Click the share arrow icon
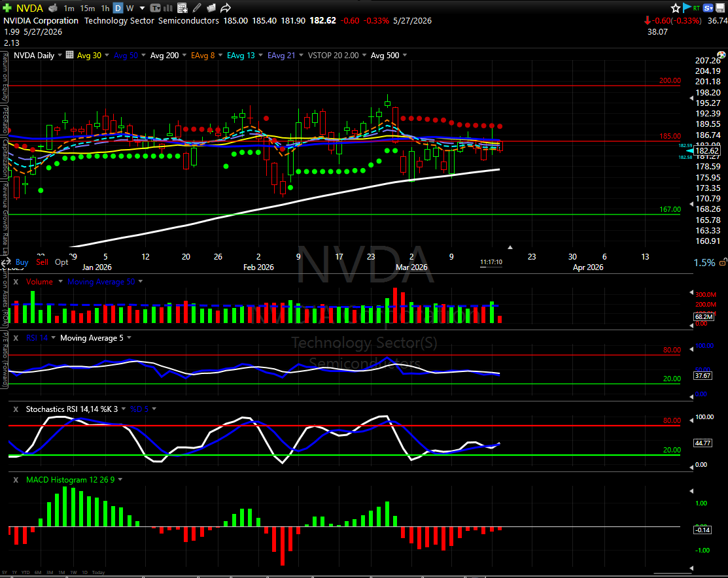 click(x=226, y=8)
